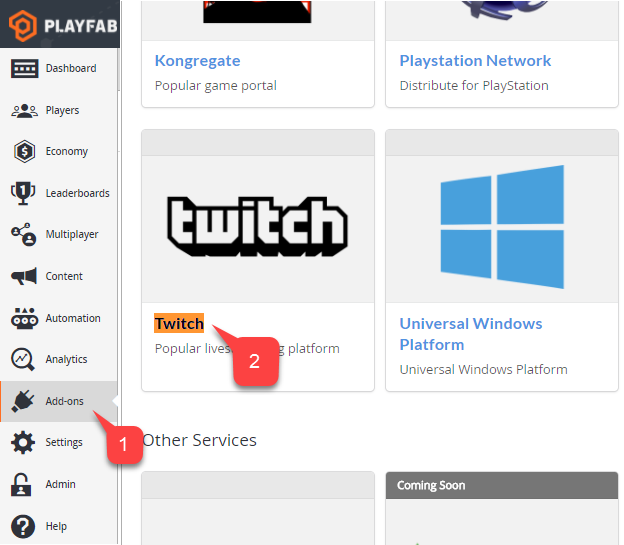Select the Content menu label
The height and width of the screenshot is (545, 624).
tap(64, 276)
